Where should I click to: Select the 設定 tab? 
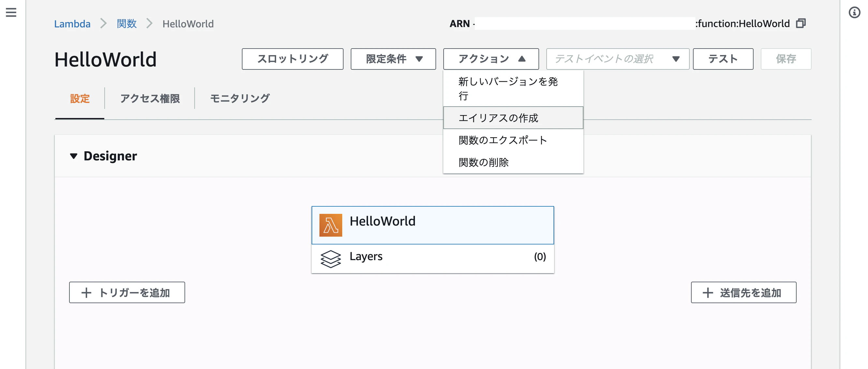click(x=80, y=98)
